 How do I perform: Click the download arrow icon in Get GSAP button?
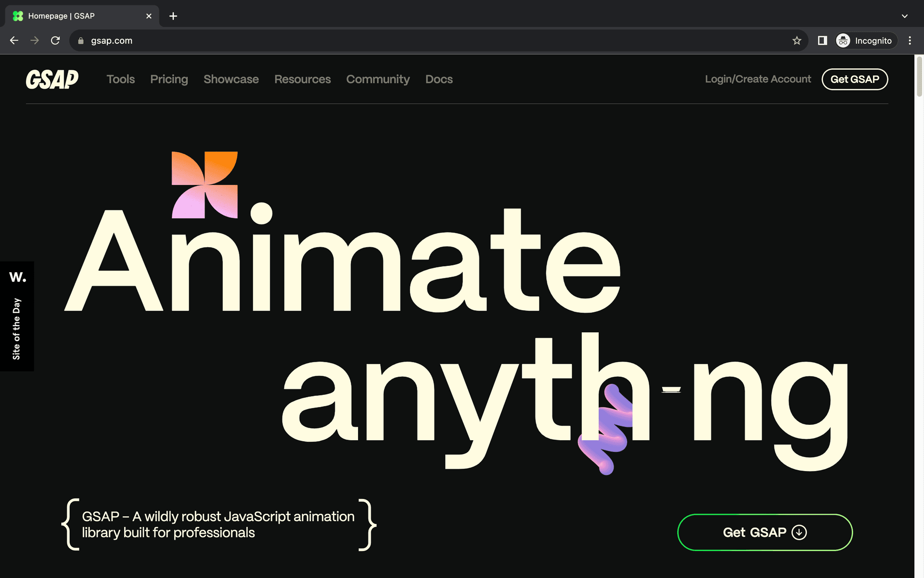pos(799,532)
